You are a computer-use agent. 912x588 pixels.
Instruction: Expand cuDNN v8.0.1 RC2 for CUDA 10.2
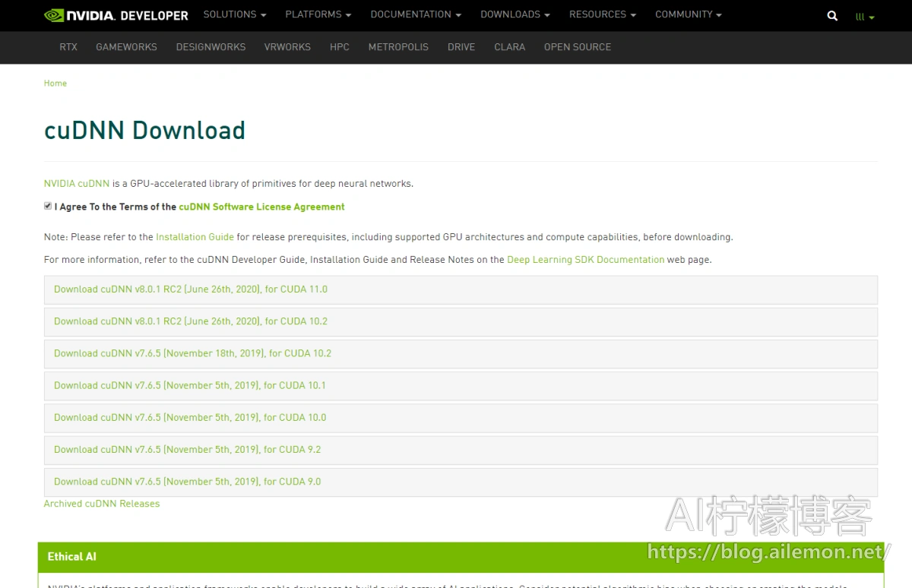[x=461, y=322]
